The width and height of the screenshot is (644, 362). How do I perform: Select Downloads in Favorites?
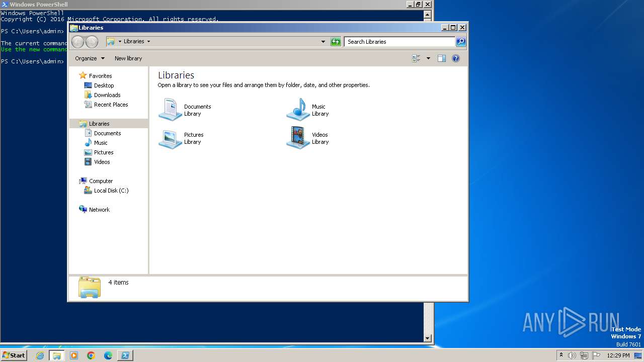tap(107, 95)
